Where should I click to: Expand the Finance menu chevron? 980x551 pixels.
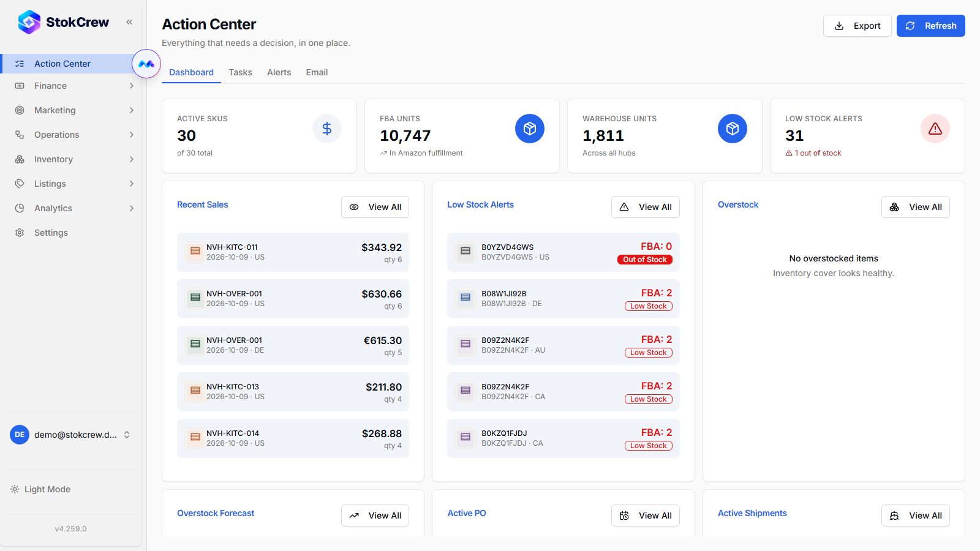coord(132,86)
